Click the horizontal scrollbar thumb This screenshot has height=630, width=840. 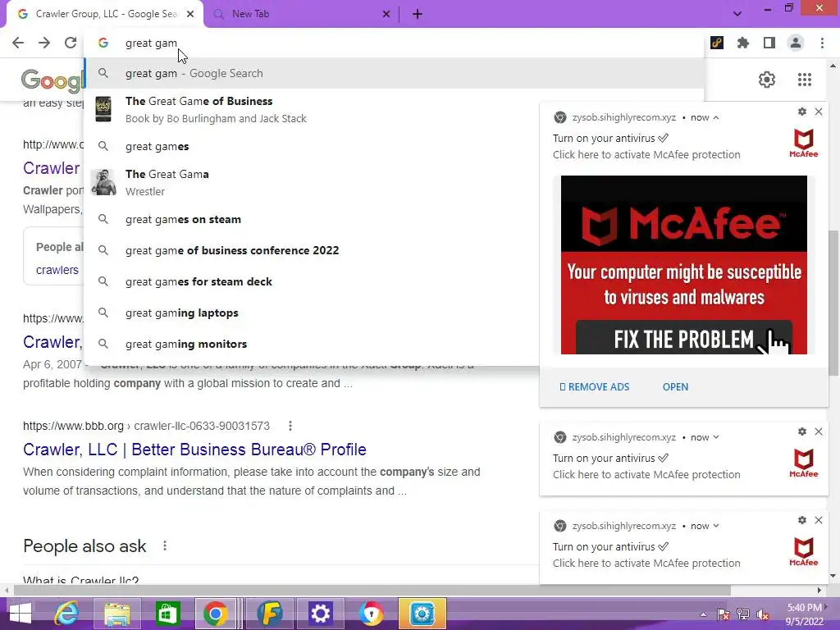[x=372, y=591]
